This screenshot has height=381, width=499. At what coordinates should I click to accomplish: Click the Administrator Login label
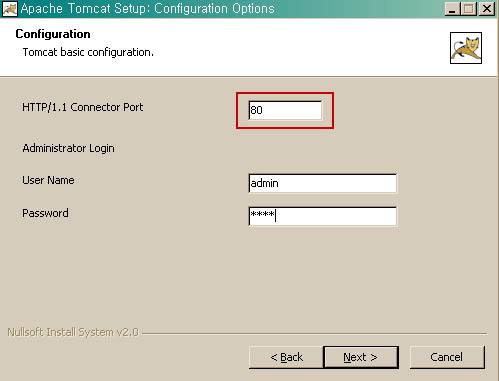[68, 148]
